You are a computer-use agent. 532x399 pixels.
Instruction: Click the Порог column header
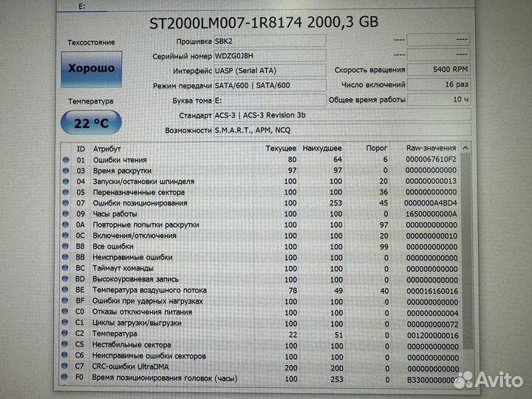pyautogui.click(x=377, y=148)
